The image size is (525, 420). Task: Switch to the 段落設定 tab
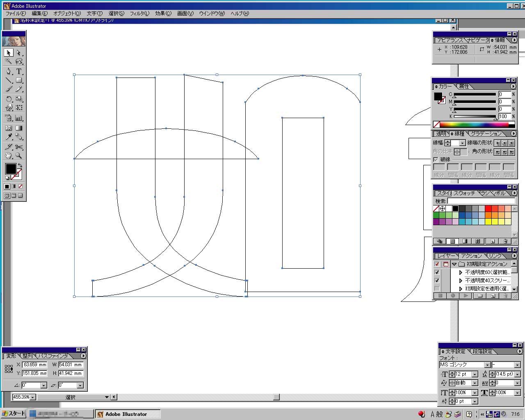coord(483,352)
